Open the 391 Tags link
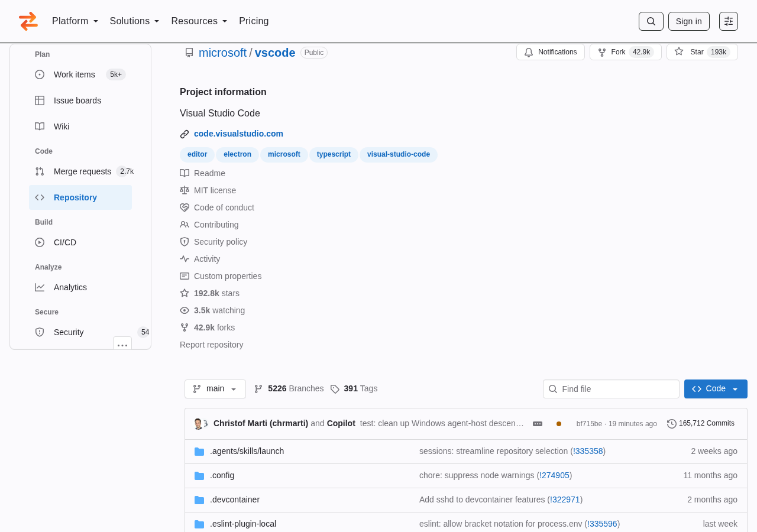Viewport: 757px width, 532px height. (354, 388)
